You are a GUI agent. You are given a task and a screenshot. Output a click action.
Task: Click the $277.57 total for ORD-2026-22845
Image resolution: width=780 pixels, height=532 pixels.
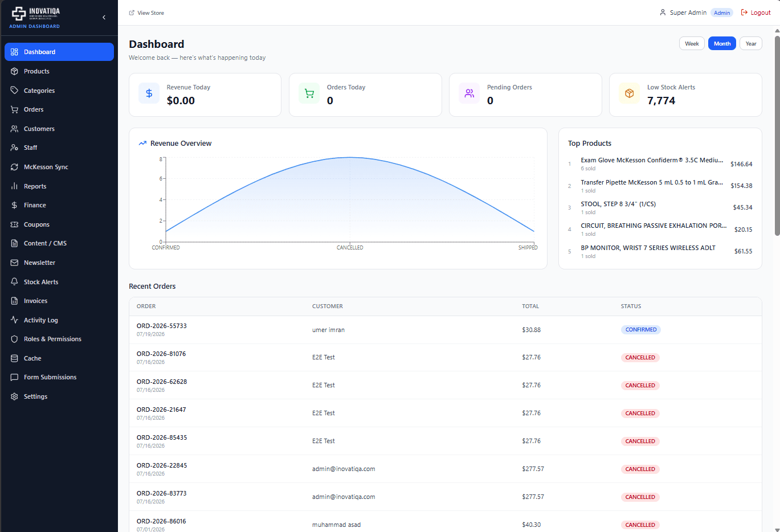click(533, 469)
